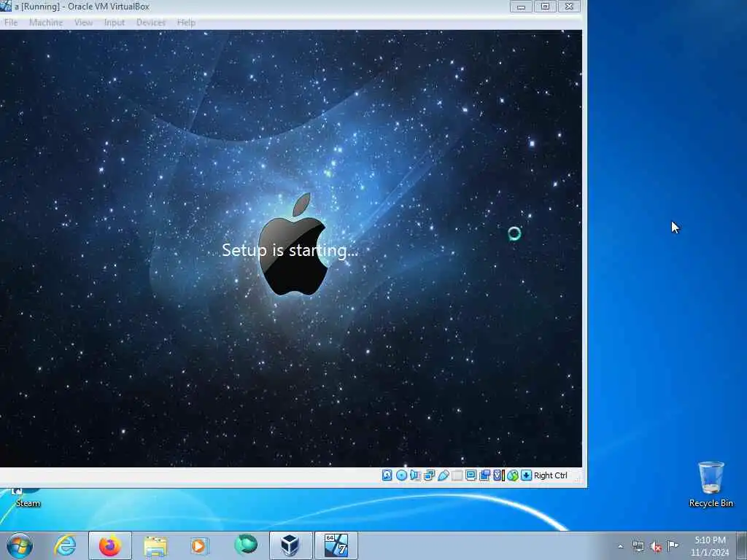Click the keyboard capture arrow icon beside Right Ctrl
The height and width of the screenshot is (560, 747).
[526, 475]
